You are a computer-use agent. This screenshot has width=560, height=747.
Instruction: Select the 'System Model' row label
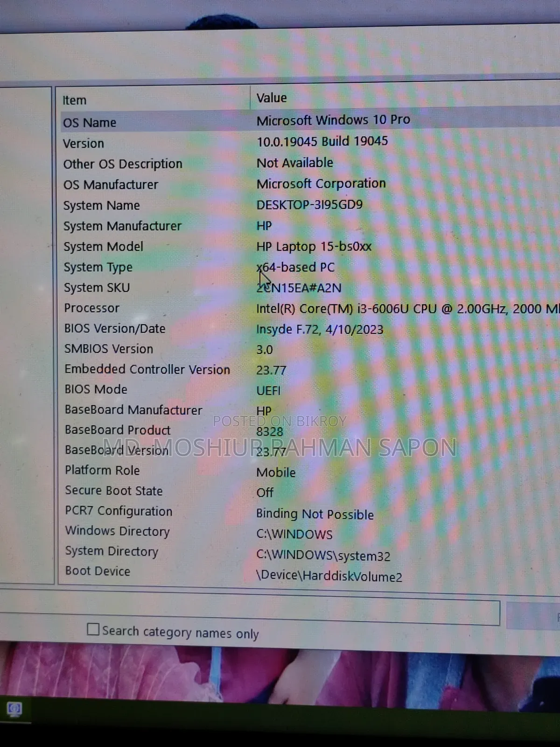(x=104, y=247)
